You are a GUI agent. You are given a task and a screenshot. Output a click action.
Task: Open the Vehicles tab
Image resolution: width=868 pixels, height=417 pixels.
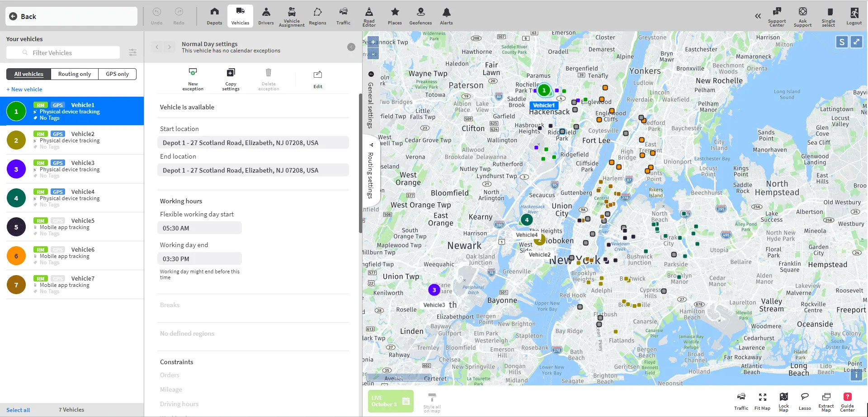pos(240,16)
